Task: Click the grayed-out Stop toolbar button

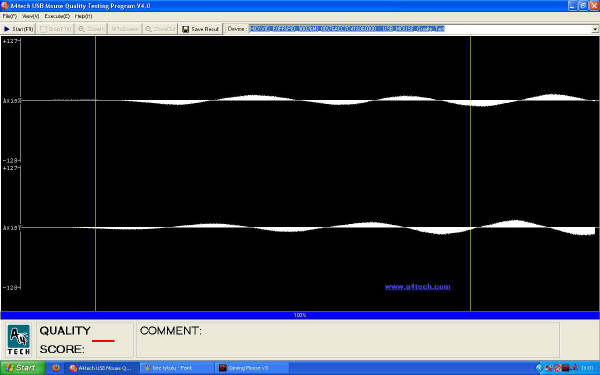Action: (x=55, y=29)
